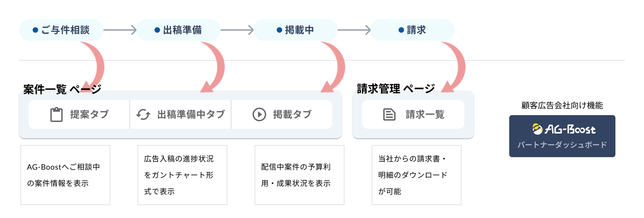This screenshot has width=644, height=218.
Task: Select the 掲載タブ tab
Action: (x=282, y=114)
